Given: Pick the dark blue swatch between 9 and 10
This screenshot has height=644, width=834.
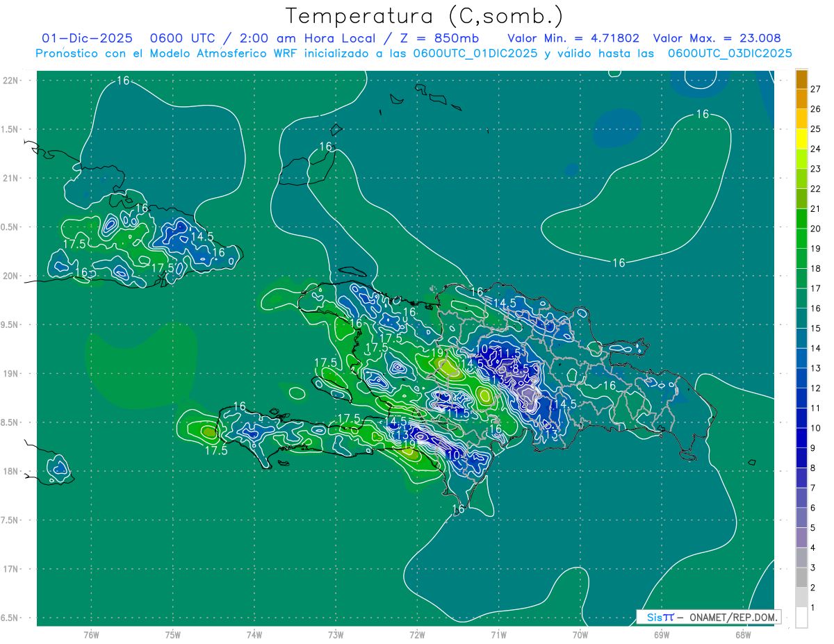Looking at the screenshot, I should (801, 438).
